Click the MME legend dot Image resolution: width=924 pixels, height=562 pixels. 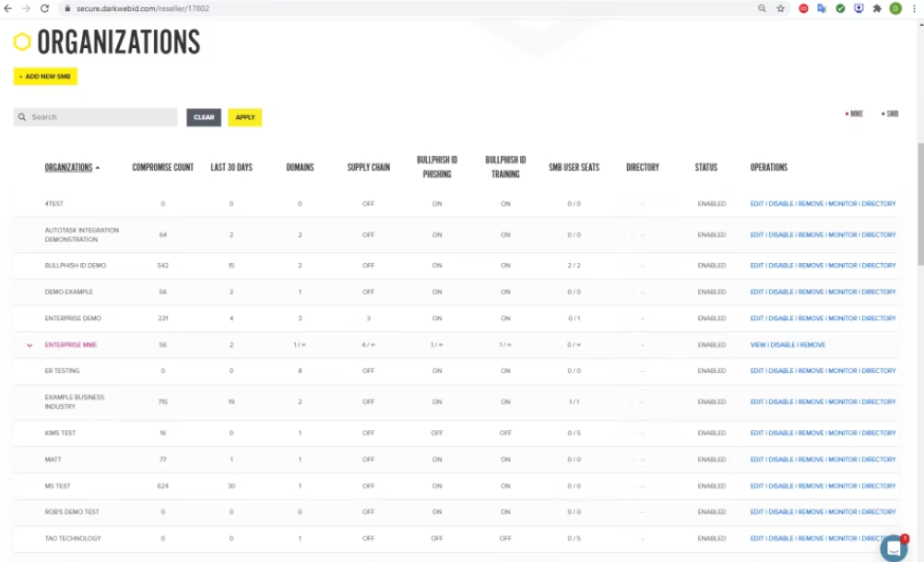tap(847, 114)
